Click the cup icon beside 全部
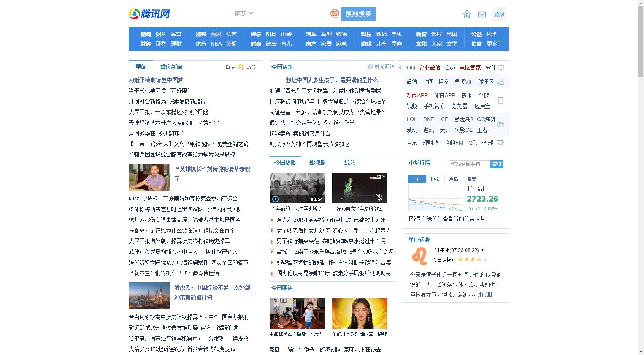The width and height of the screenshot is (644, 355). 501,143
